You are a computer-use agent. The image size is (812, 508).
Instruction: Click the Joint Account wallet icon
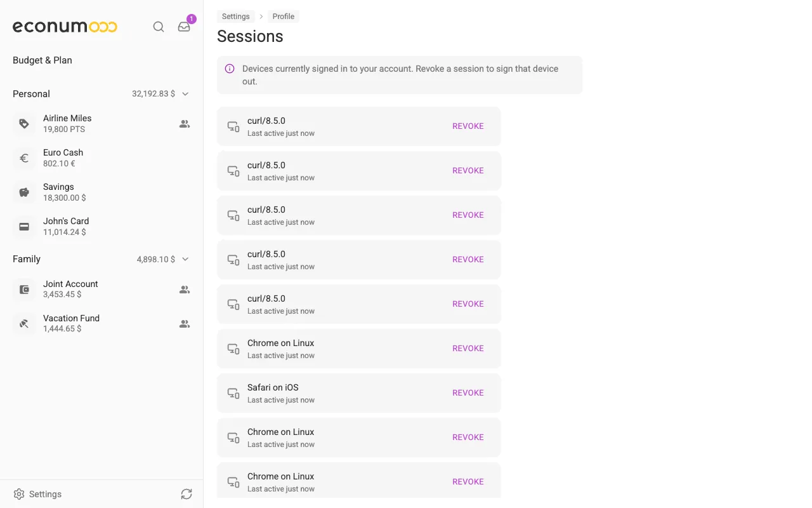24,290
